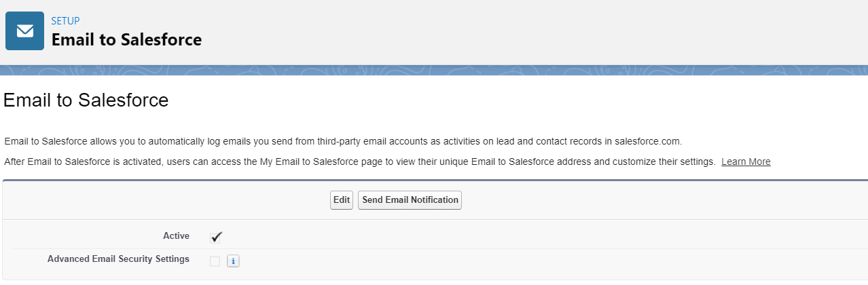Enable the Advanced Email Security Settings checkbox

pos(215,261)
